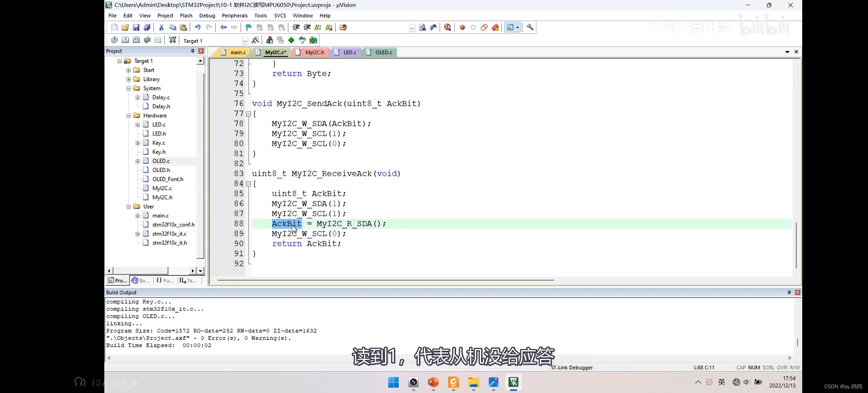Cut selection with scissors icon
868x393 pixels.
[x=161, y=27]
